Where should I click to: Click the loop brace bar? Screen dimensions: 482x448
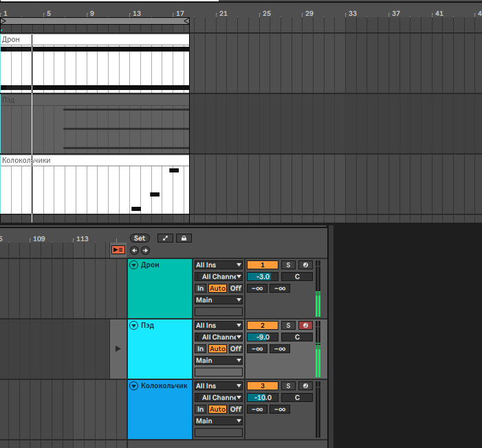[95, 21]
